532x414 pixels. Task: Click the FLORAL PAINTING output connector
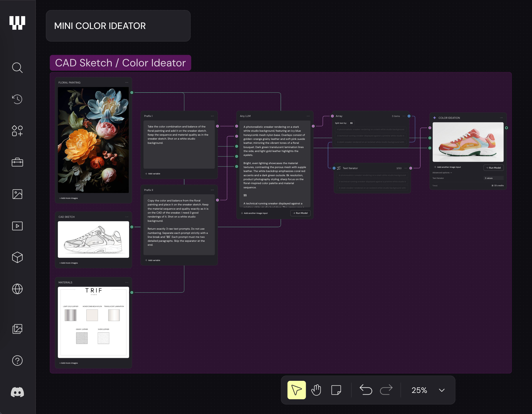coord(132,92)
